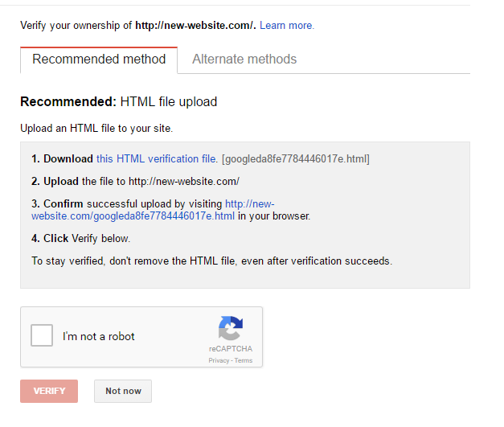Switch to the Alternate methods tab
Viewport: 504px width, 427px height.
[244, 60]
